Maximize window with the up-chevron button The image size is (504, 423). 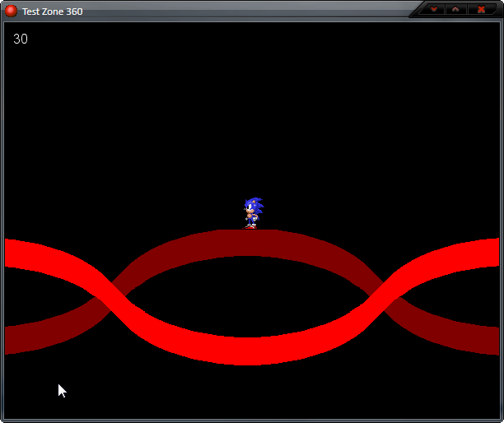tap(455, 10)
